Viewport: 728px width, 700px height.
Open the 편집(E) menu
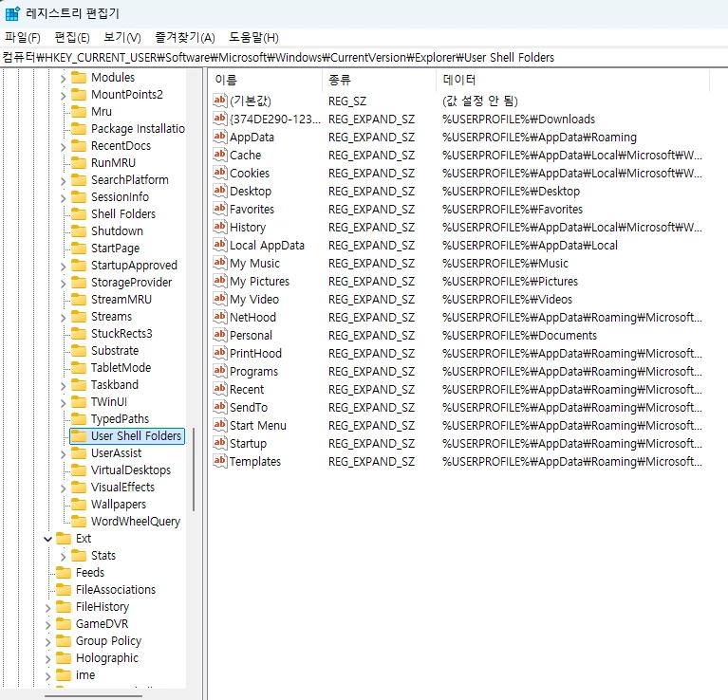(x=72, y=38)
